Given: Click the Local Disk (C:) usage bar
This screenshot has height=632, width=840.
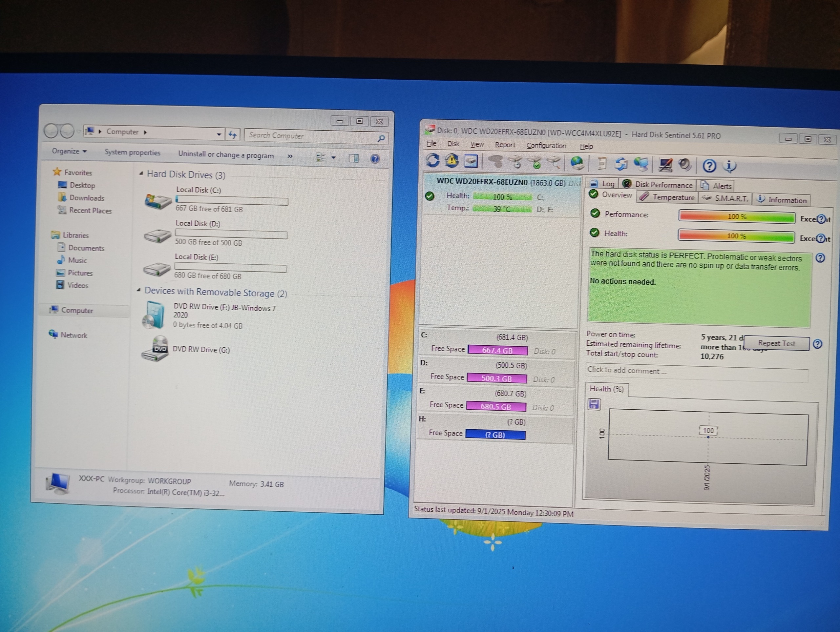Looking at the screenshot, I should point(232,200).
